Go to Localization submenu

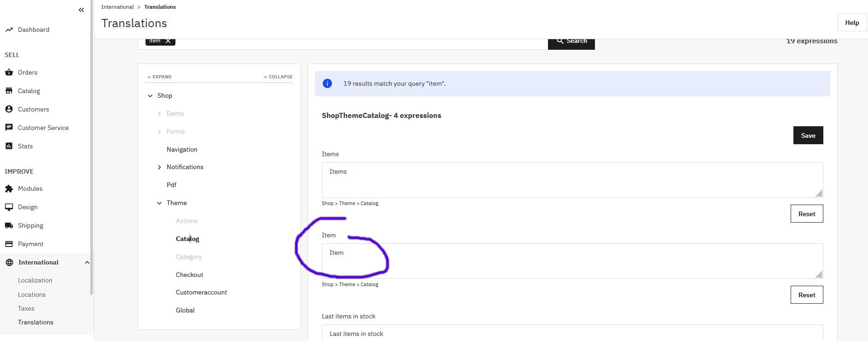click(35, 280)
